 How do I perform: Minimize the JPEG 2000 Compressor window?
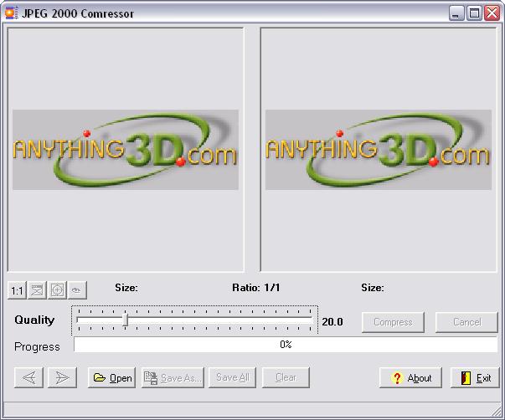(x=456, y=13)
